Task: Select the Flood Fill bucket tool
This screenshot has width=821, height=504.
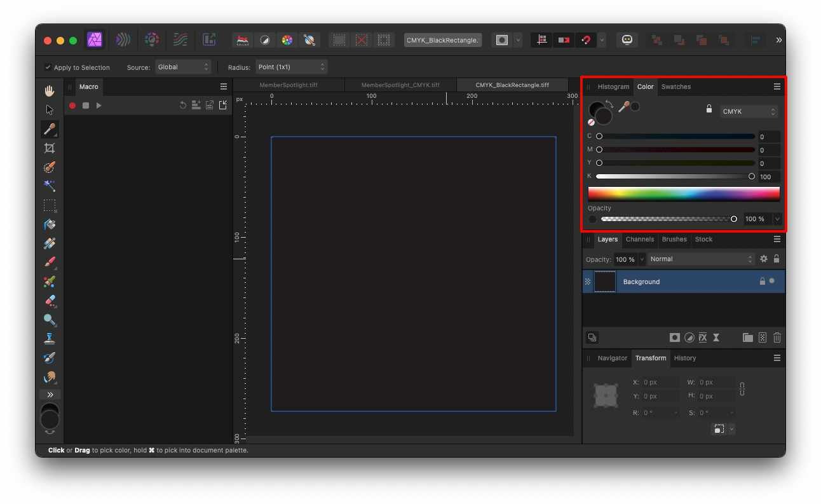Action: click(x=50, y=224)
